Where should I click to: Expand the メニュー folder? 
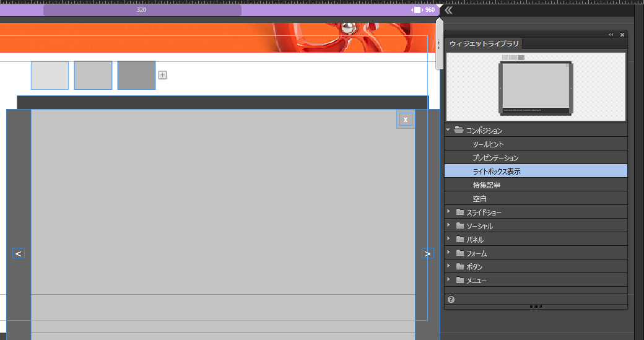[448, 280]
